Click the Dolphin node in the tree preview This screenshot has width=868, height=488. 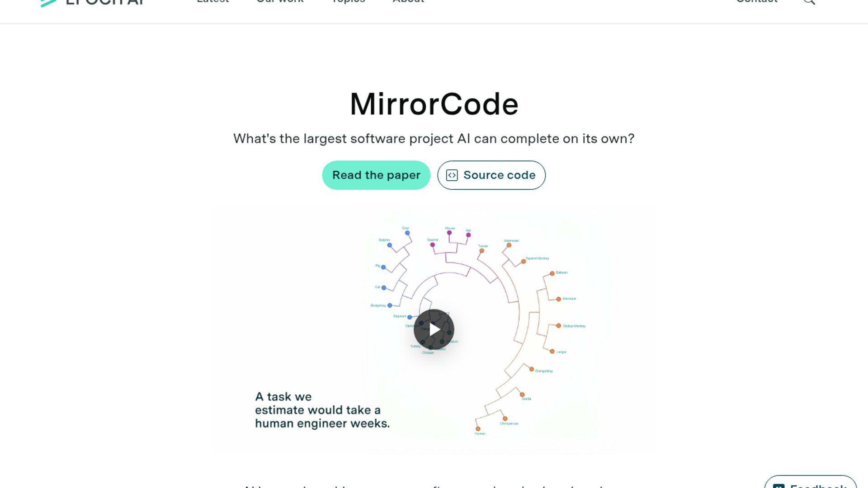click(389, 245)
